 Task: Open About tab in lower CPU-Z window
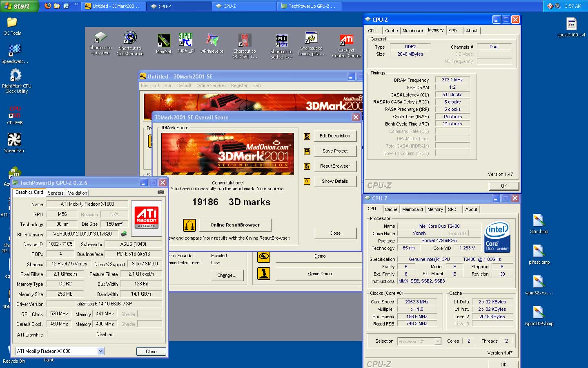[471, 209]
